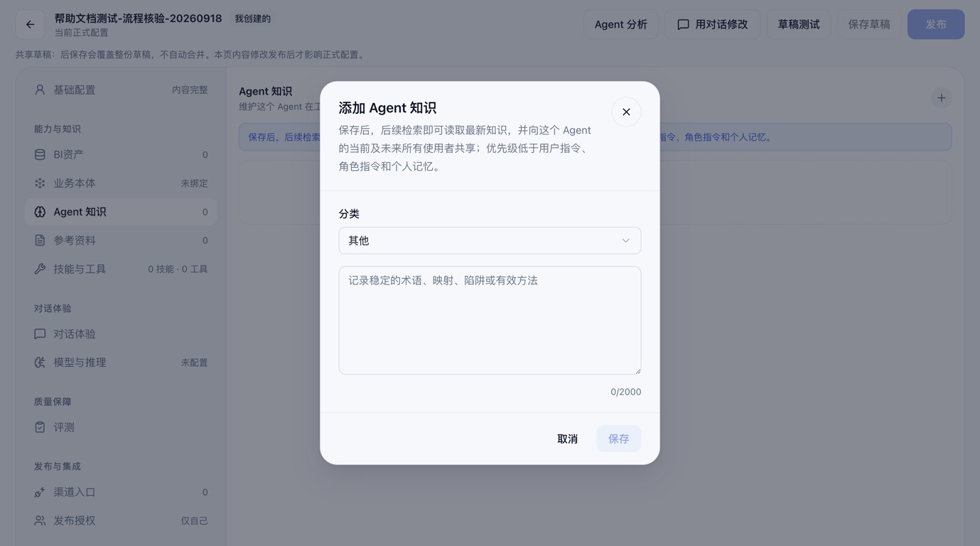This screenshot has height=546, width=980.
Task: Select the 基础配置 menu label
Action: click(x=75, y=90)
